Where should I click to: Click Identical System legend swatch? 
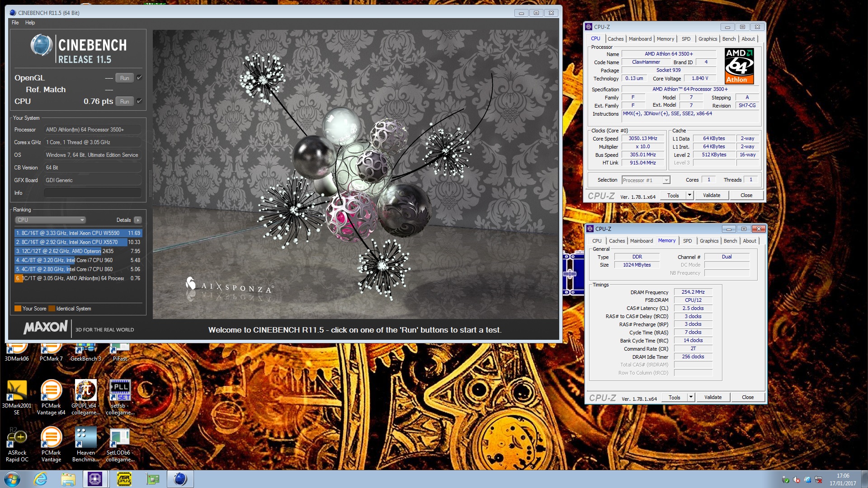pos(52,309)
